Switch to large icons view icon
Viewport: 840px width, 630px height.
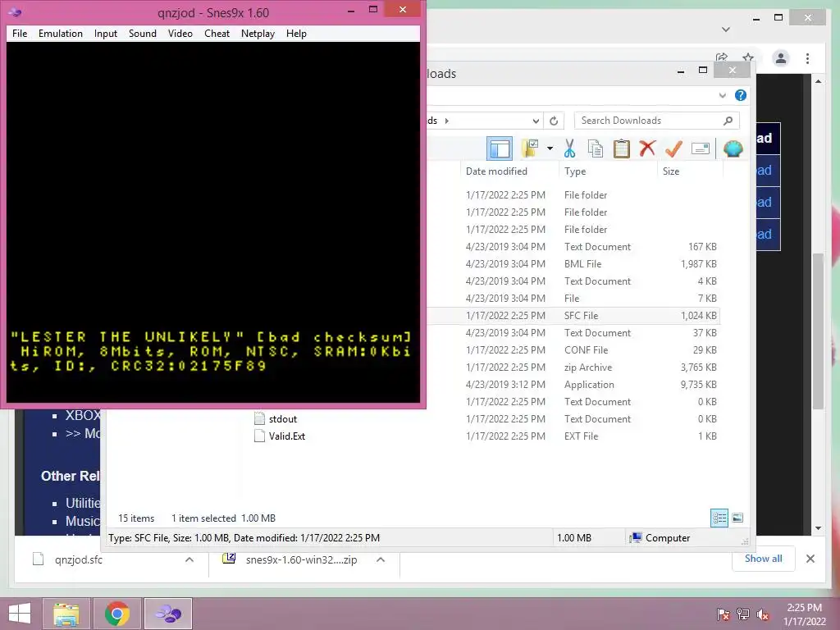point(737,518)
